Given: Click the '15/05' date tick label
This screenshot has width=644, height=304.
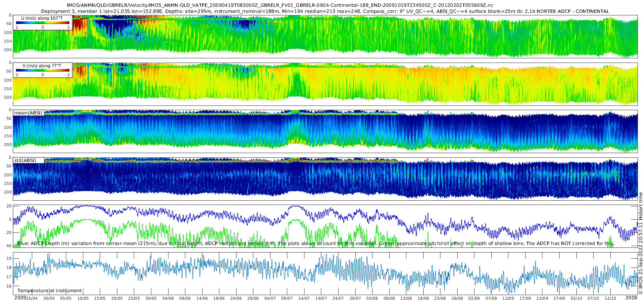Looking at the screenshot, I should click(100, 298).
